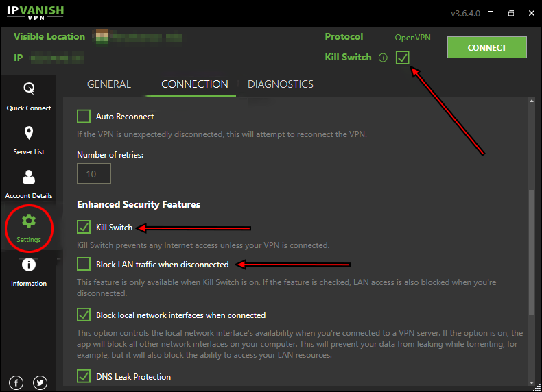This screenshot has height=392, width=542.
Task: Disable Block local network interfaces when connected
Action: point(84,315)
